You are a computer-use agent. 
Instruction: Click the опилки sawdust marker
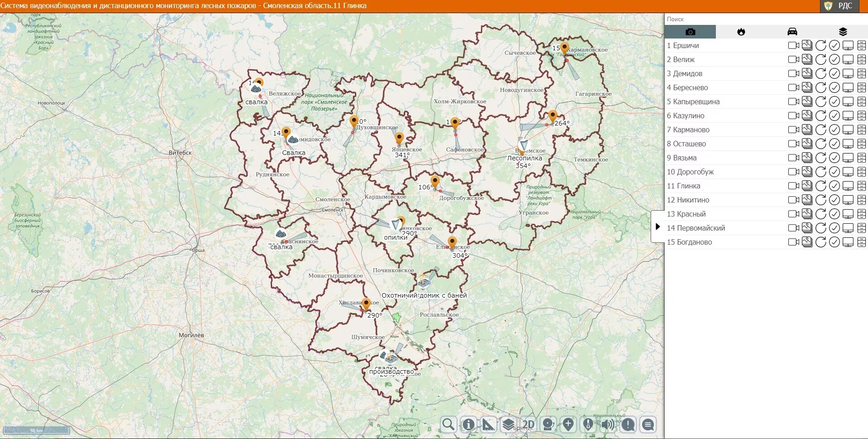[x=396, y=225]
